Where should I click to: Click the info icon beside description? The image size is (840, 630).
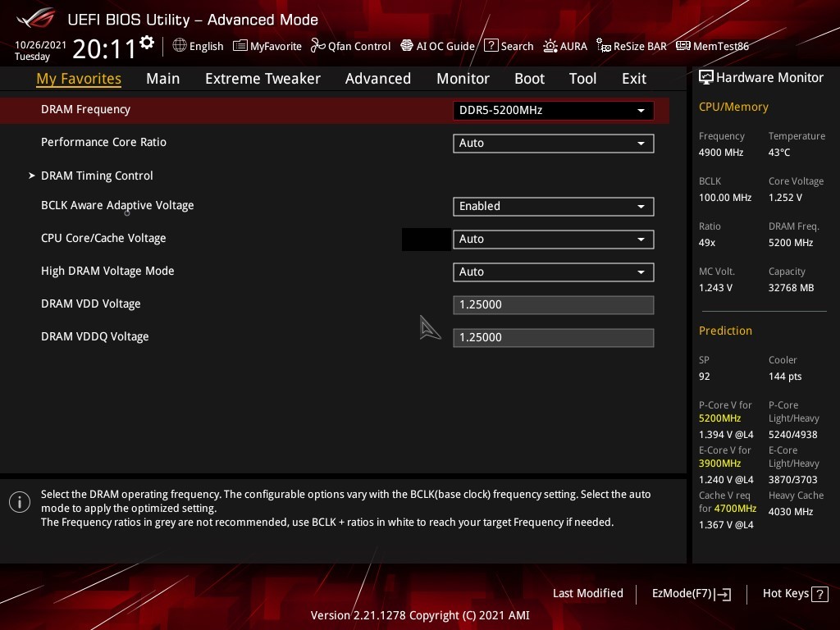click(x=20, y=502)
